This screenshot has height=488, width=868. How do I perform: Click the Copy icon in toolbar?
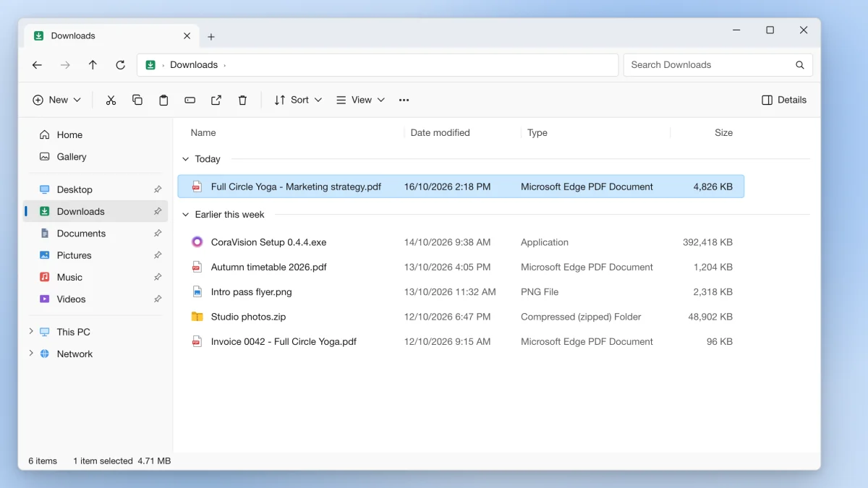137,100
